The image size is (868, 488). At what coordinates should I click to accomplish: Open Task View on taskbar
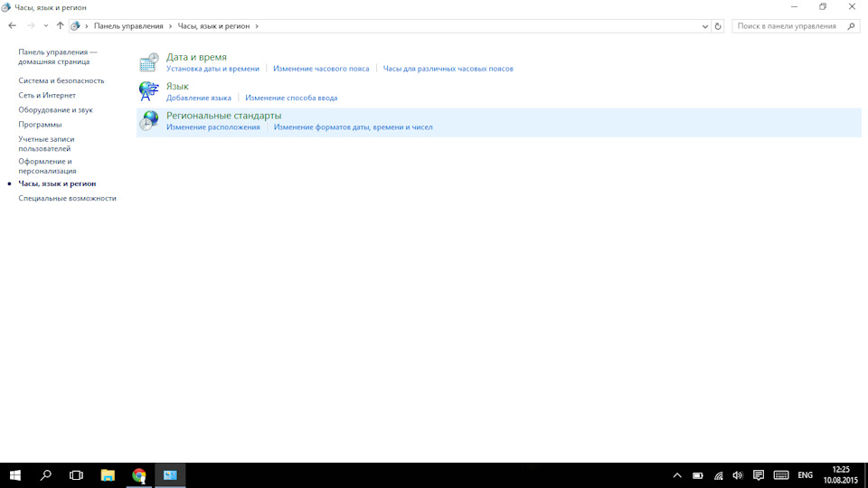click(76, 475)
